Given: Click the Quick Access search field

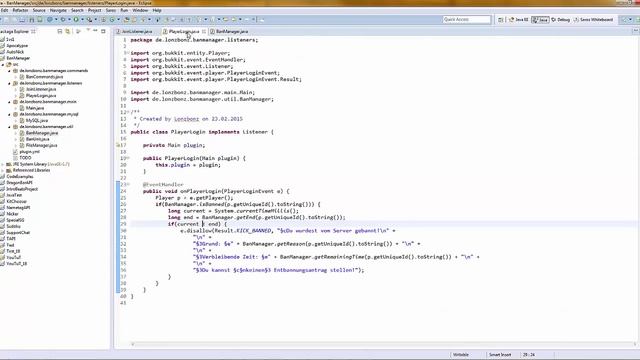Looking at the screenshot, I should [467, 20].
